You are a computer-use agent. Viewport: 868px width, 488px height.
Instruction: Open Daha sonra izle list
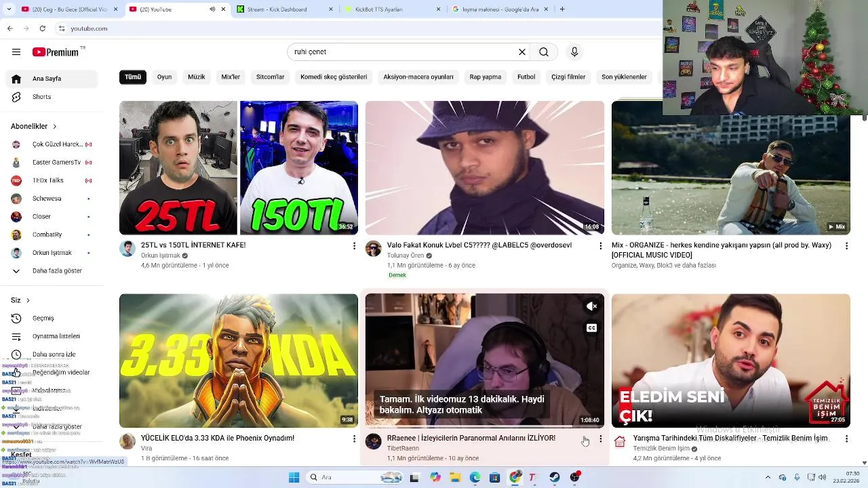(52, 354)
